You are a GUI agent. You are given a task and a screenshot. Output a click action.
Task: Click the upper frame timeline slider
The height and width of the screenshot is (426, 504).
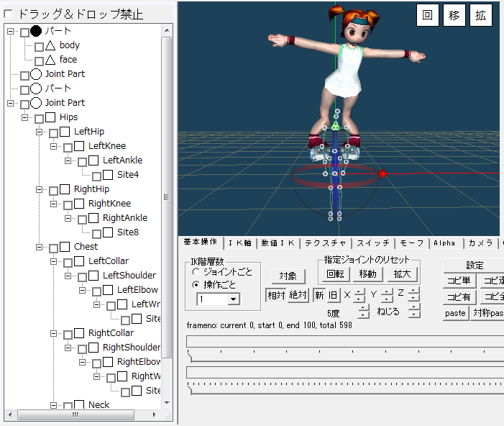345,341
